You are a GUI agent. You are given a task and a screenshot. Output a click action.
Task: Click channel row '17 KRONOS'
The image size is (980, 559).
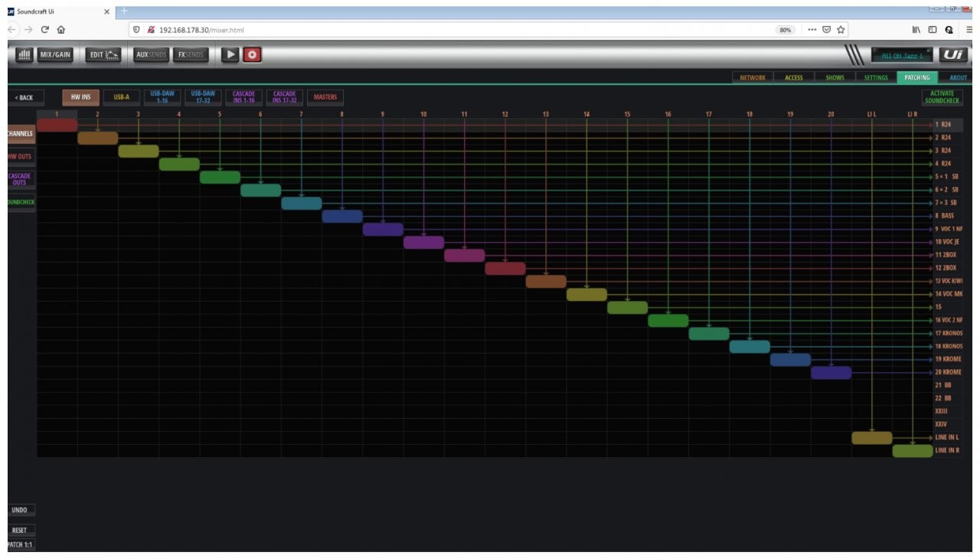point(948,333)
